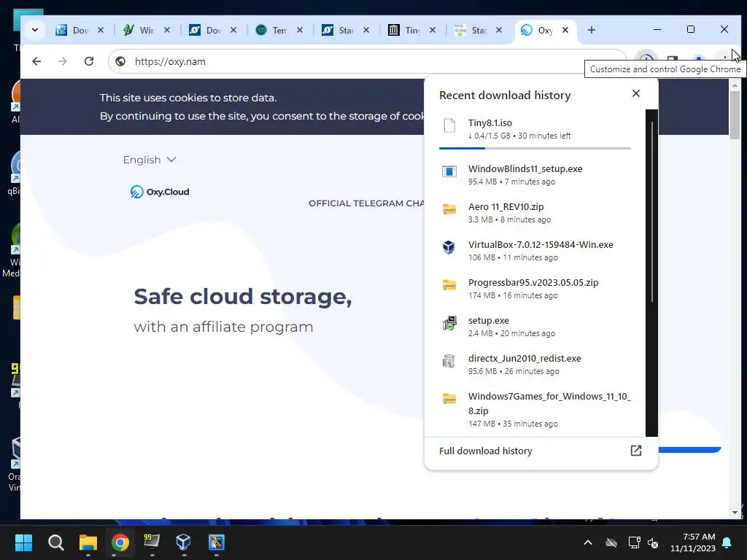Click the download list scrollbar
Screen dimensions: 747x560
[x=651, y=211]
